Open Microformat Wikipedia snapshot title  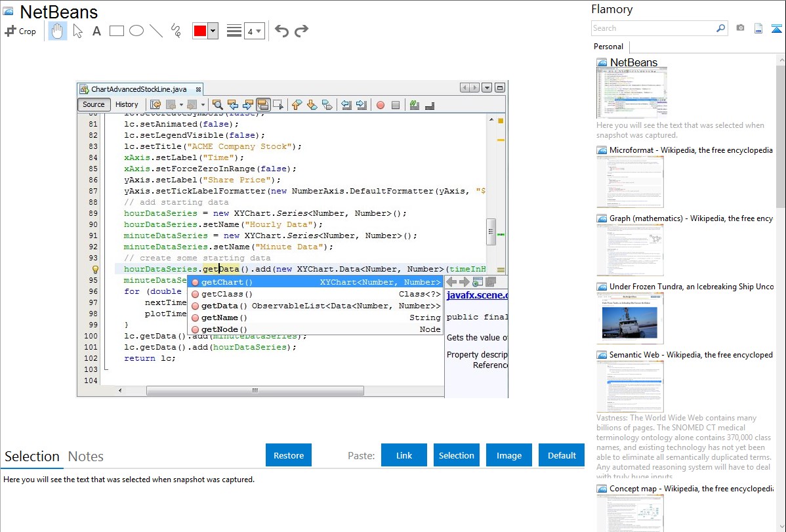[691, 150]
